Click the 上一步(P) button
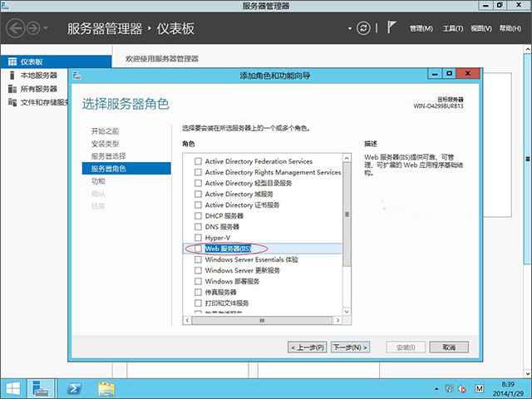 [x=308, y=347]
